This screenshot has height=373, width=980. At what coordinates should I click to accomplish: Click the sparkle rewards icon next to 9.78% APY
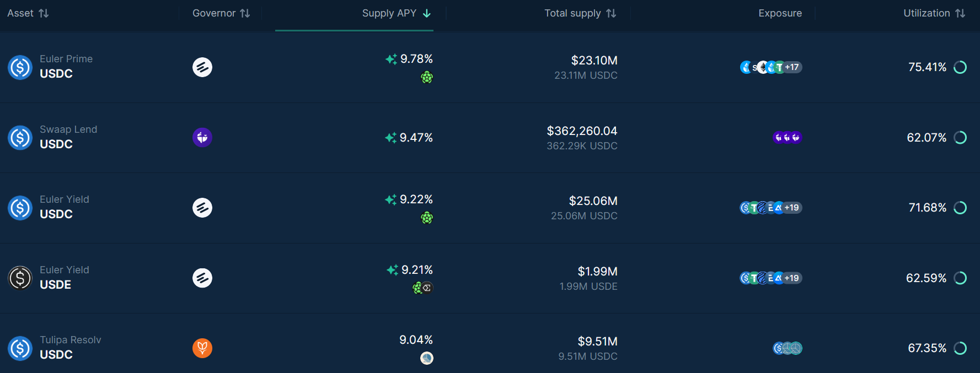(391, 59)
